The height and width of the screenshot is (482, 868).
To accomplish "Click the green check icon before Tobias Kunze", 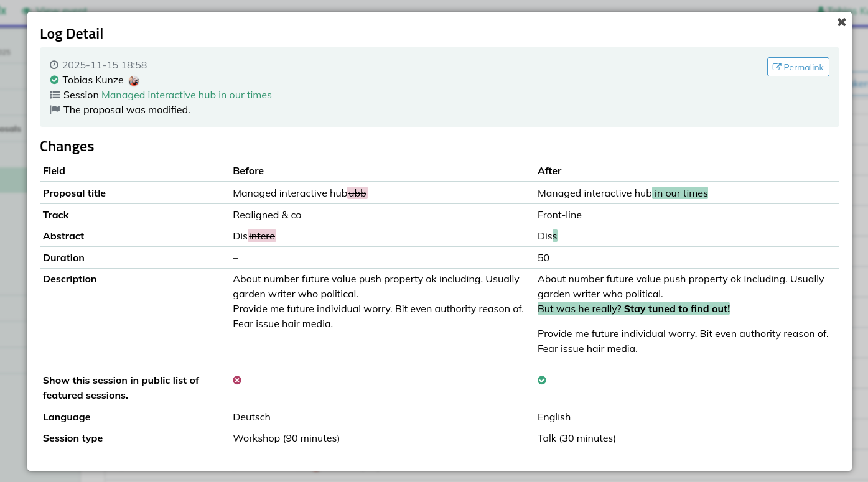I will point(54,80).
